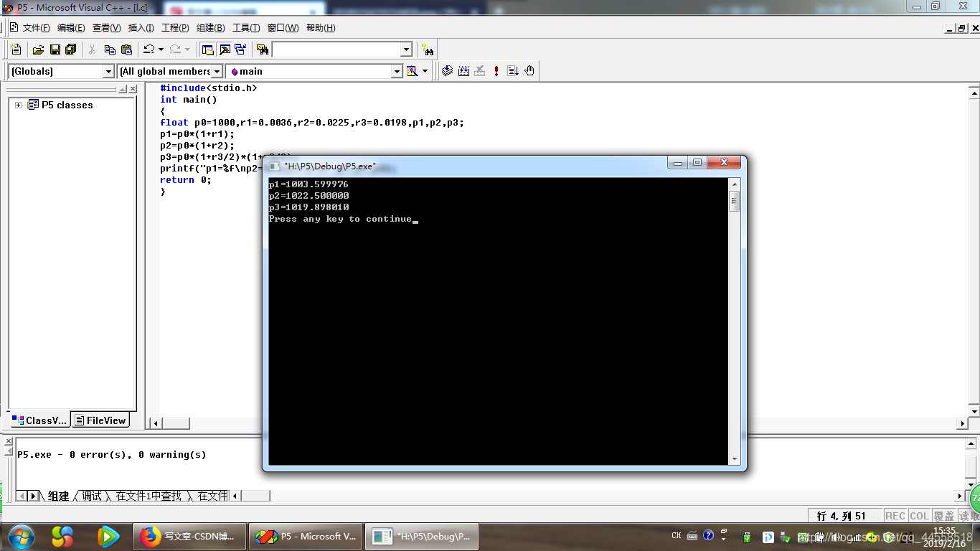Open the Firefox 写文章-CSDN taskbar button
Screen dimensions: 980x551
tap(189, 536)
